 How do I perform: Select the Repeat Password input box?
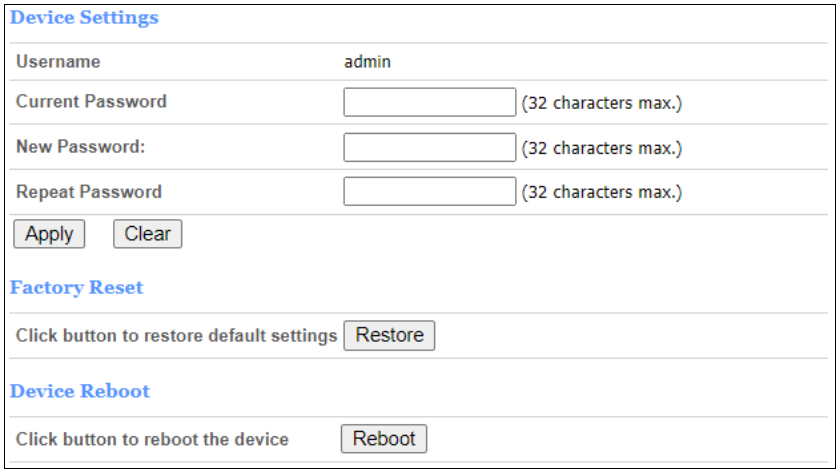(429, 191)
